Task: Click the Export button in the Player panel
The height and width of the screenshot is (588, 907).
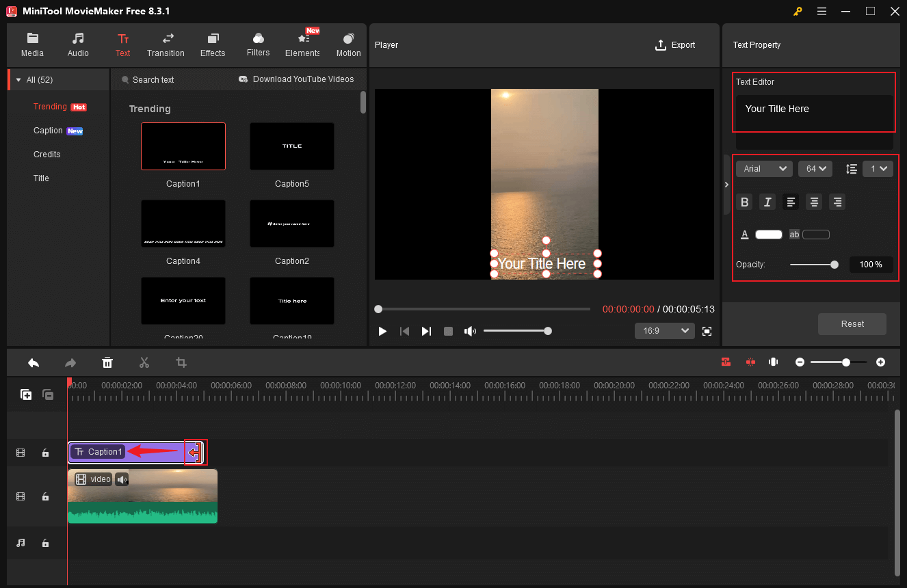Action: coord(675,45)
